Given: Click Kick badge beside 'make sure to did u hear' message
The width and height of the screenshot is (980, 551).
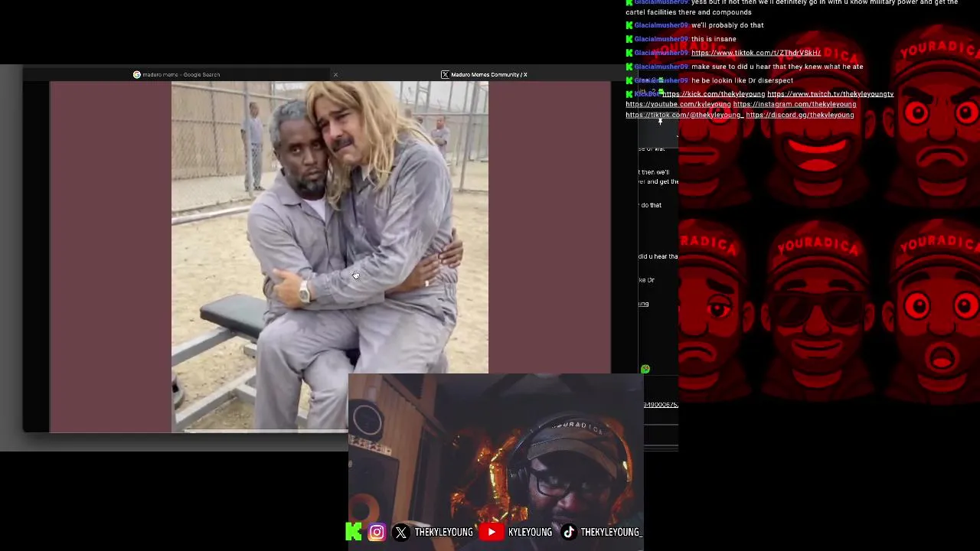Looking at the screenshot, I should (x=629, y=67).
